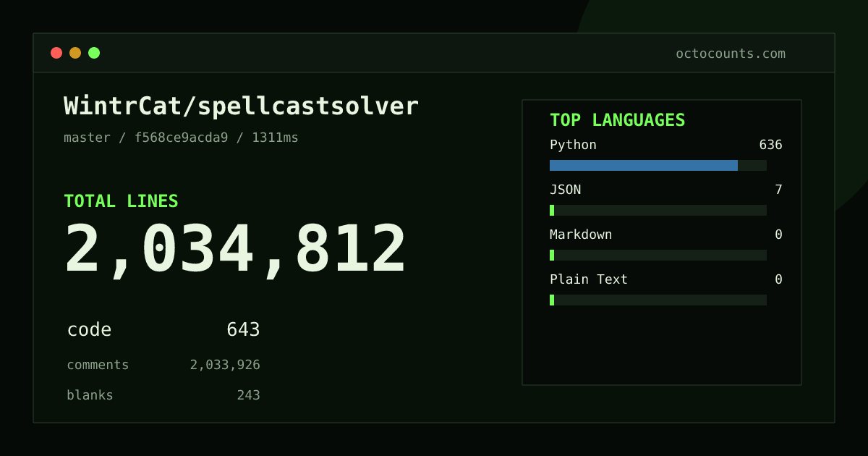Click the TOP LANGUAGES heading
The height and width of the screenshot is (456, 868).
coord(617,120)
